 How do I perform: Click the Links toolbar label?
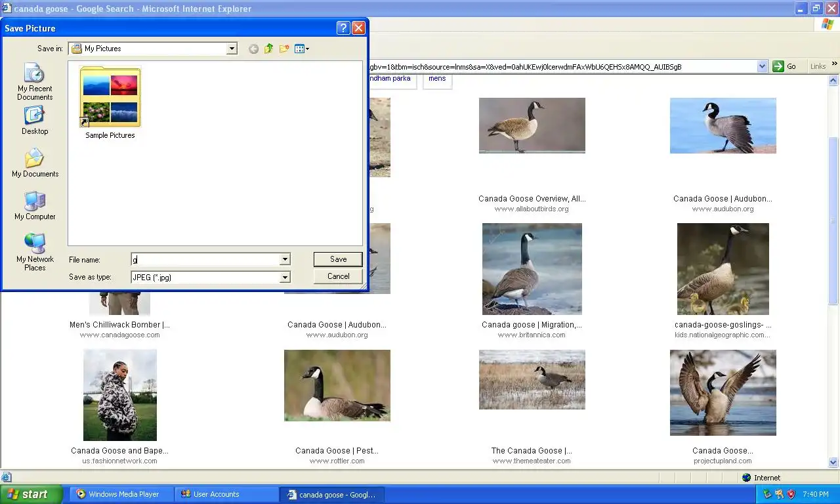(818, 66)
